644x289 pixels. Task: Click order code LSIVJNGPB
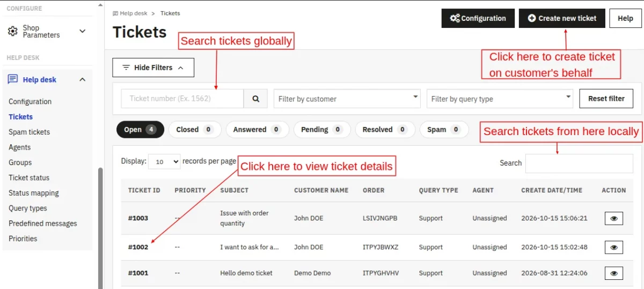[x=380, y=218]
